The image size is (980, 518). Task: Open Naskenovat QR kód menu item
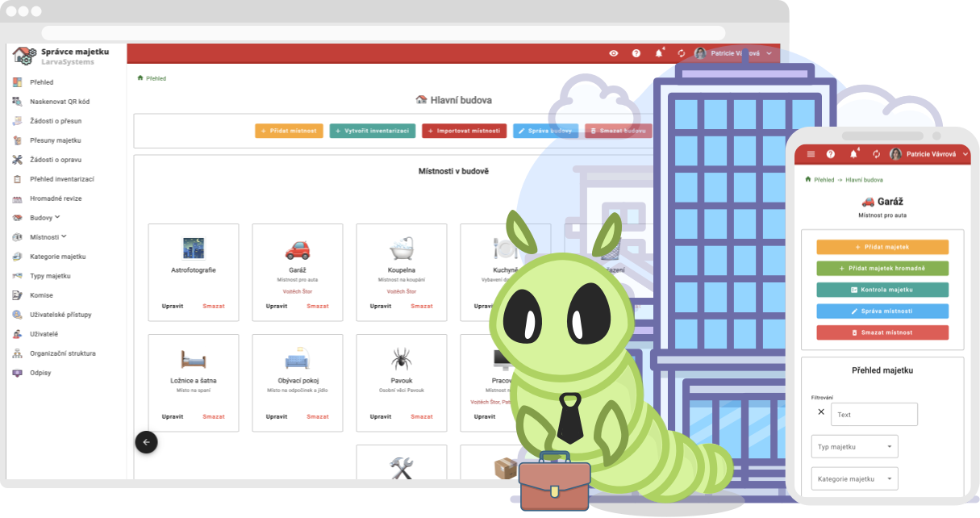click(59, 102)
